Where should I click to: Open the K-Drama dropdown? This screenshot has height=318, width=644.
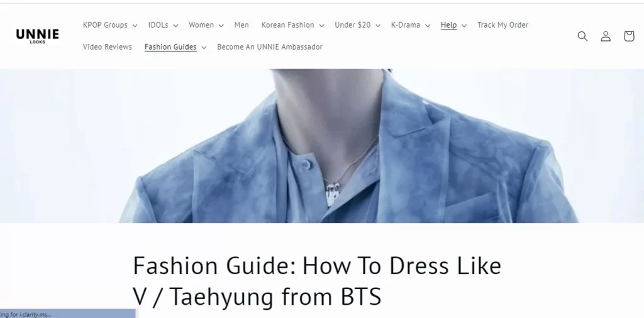click(410, 25)
